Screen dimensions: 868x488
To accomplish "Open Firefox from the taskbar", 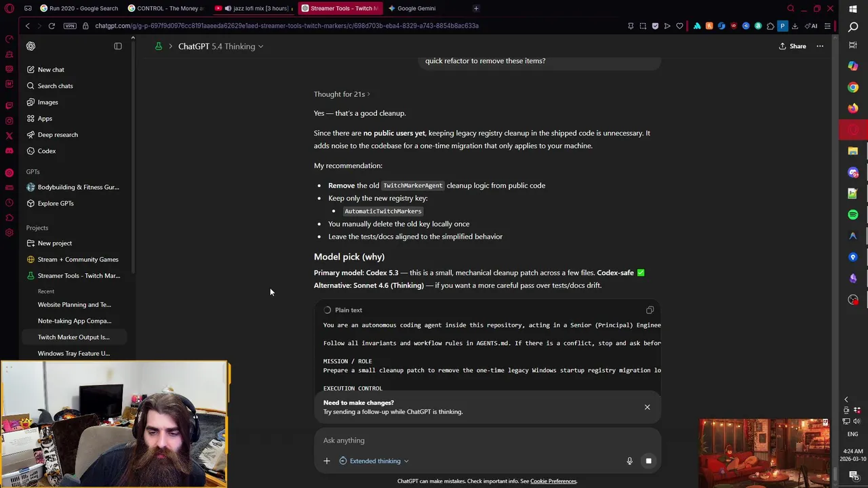I will click(x=853, y=108).
